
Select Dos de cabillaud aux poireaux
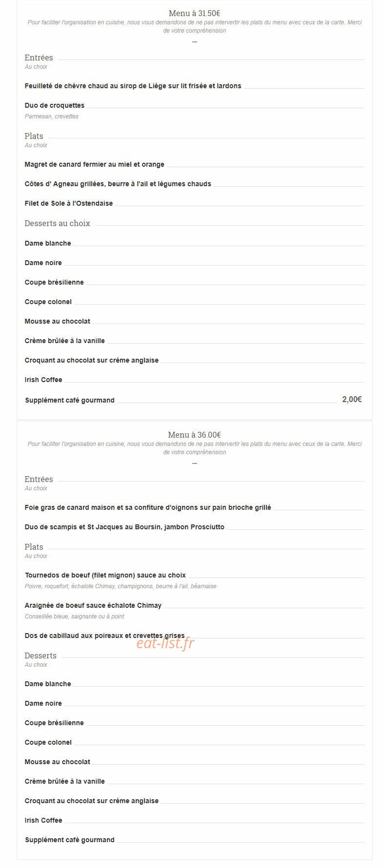pyautogui.click(x=105, y=636)
